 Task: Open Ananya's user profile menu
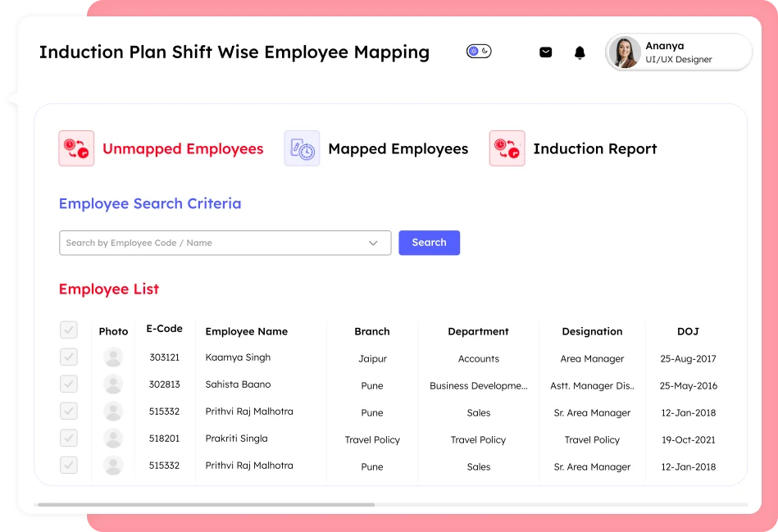click(x=678, y=52)
